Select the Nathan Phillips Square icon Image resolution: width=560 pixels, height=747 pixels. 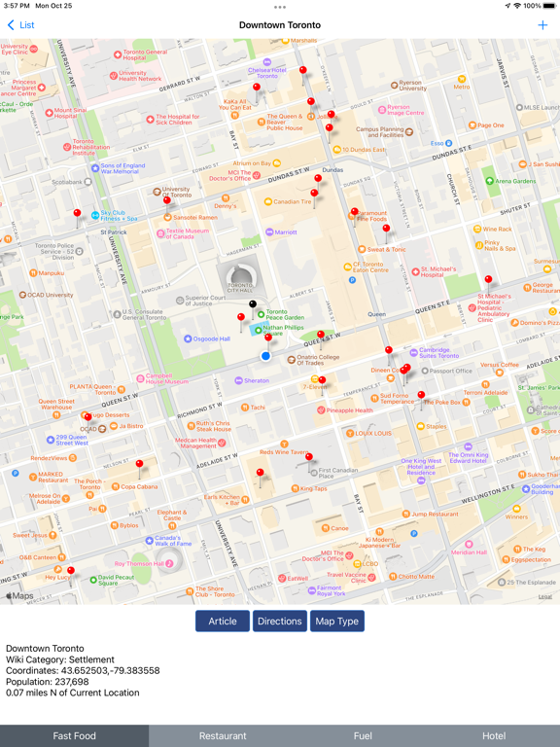click(x=258, y=330)
